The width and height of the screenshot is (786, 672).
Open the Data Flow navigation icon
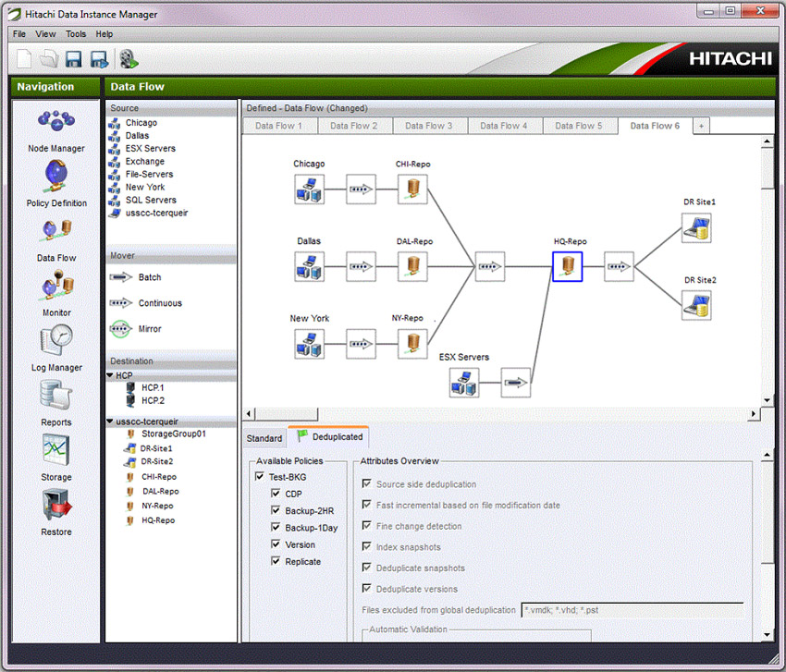tap(56, 231)
